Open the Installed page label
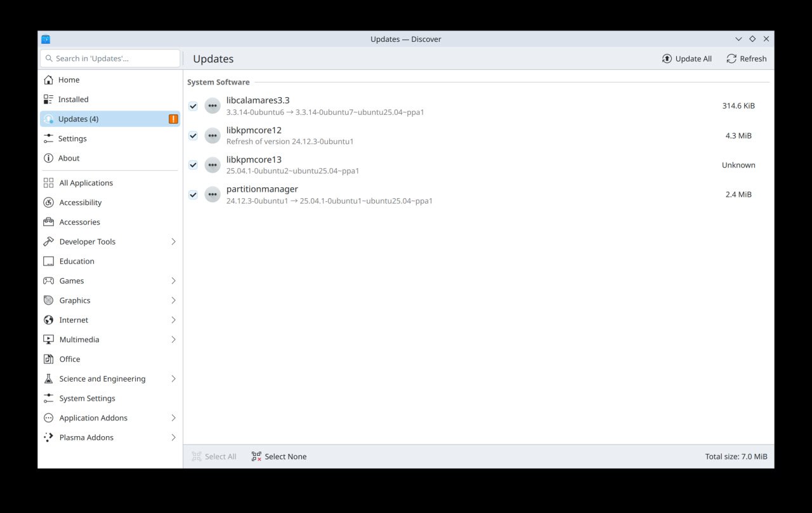 tap(74, 100)
